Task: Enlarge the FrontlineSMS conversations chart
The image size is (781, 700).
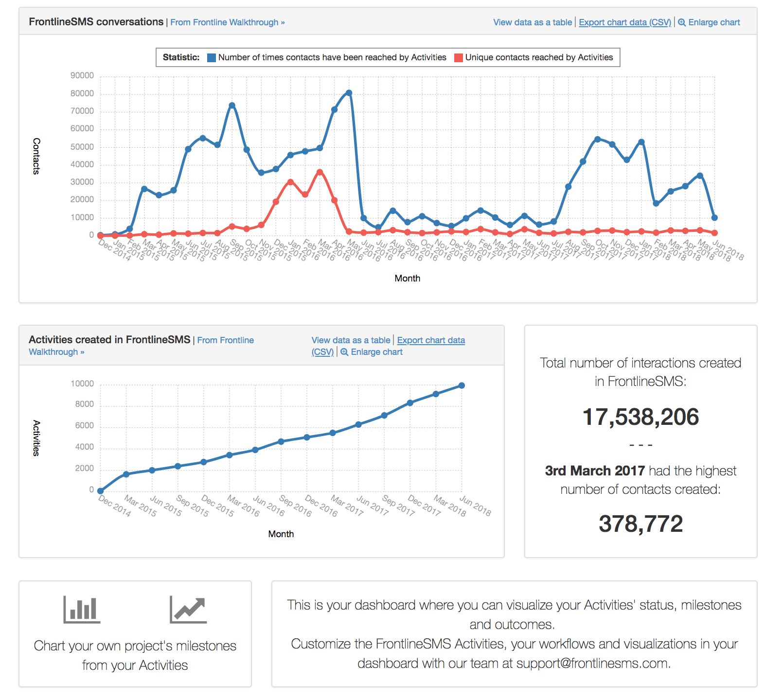Action: (x=709, y=22)
